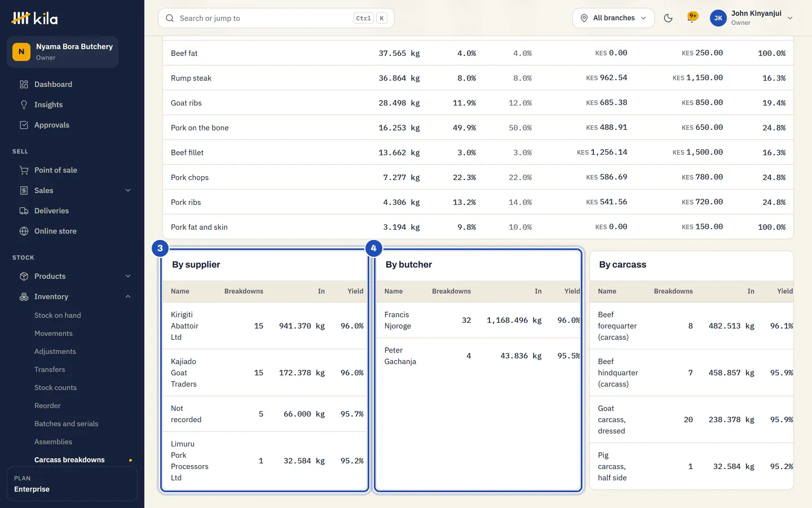The width and height of the screenshot is (812, 508).
Task: Select Batches and serials submenu item
Action: tap(66, 424)
